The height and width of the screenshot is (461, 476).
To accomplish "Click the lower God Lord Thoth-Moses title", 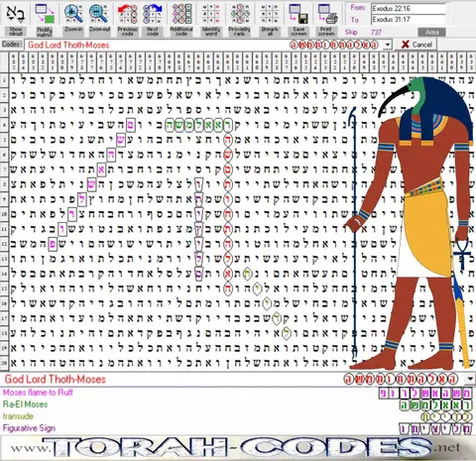I will point(56,379).
